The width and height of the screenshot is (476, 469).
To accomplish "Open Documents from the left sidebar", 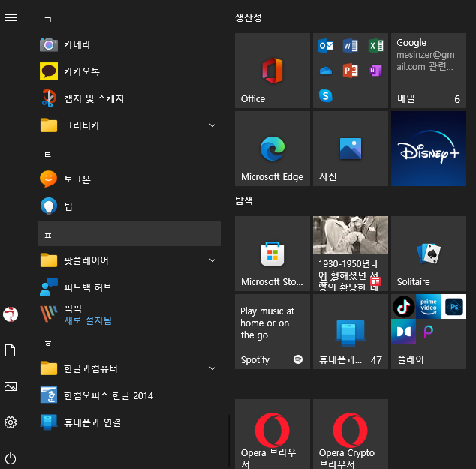I will [11, 350].
